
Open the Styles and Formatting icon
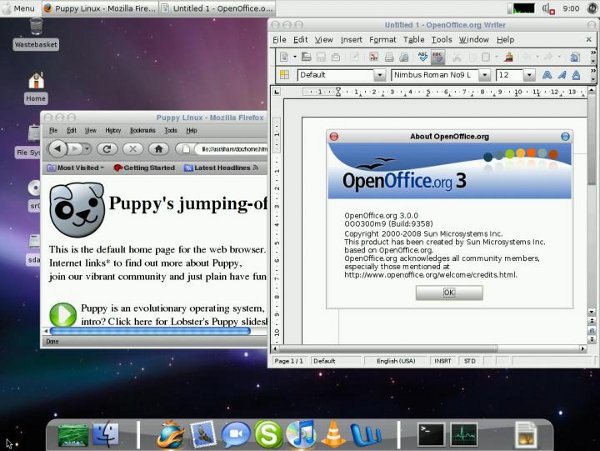click(284, 75)
